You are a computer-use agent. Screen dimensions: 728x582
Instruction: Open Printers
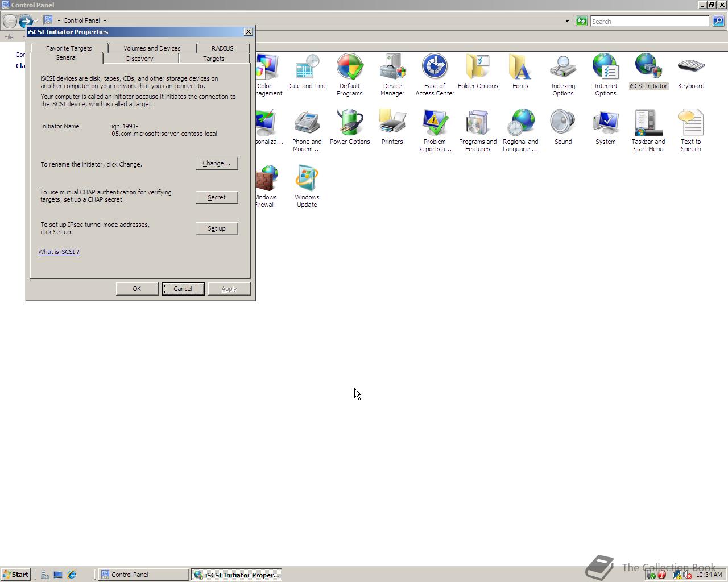point(392,128)
